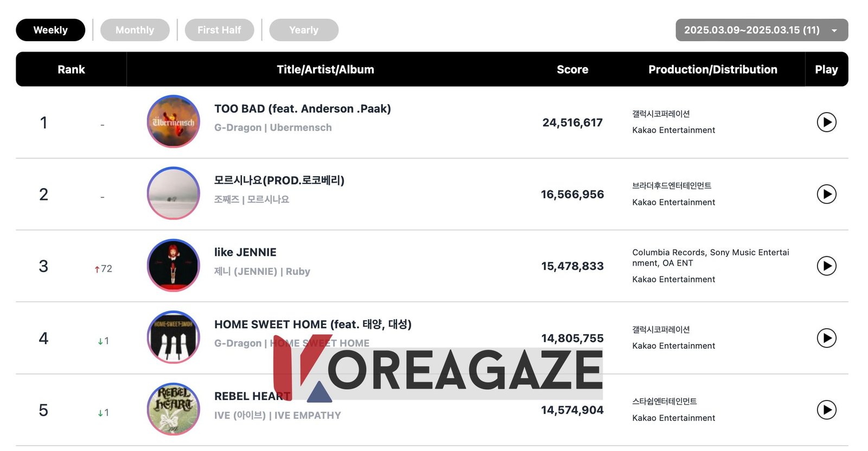Image resolution: width=868 pixels, height=451 pixels.
Task: Play REBEL HEART by IVE
Action: point(826,410)
